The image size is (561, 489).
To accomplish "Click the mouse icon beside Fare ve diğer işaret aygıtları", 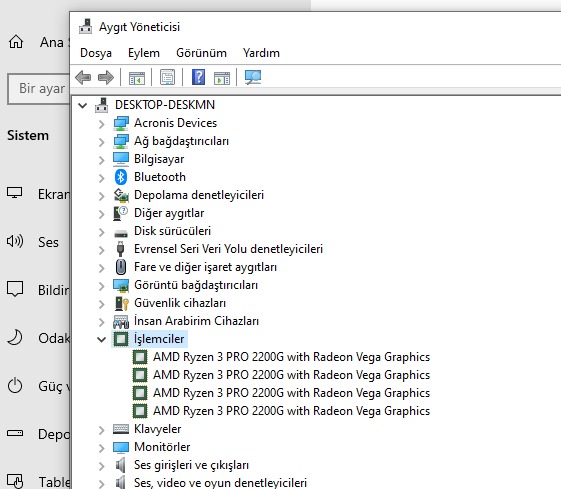I will (x=121, y=267).
